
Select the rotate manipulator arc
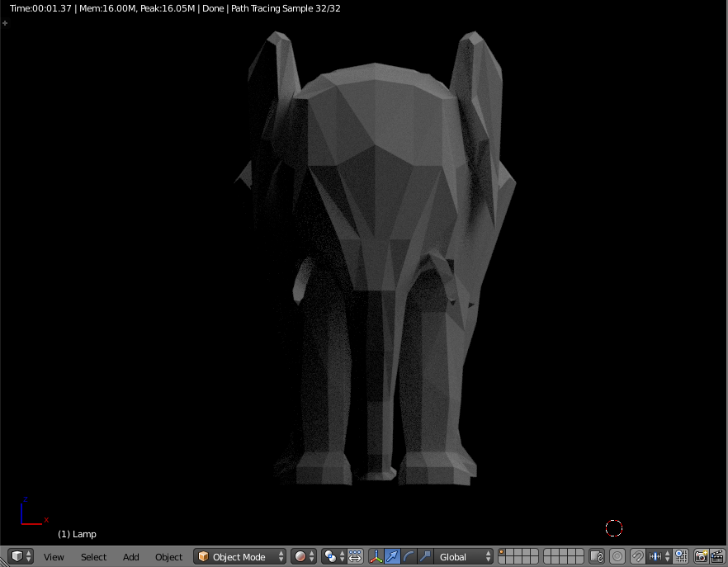click(x=409, y=556)
